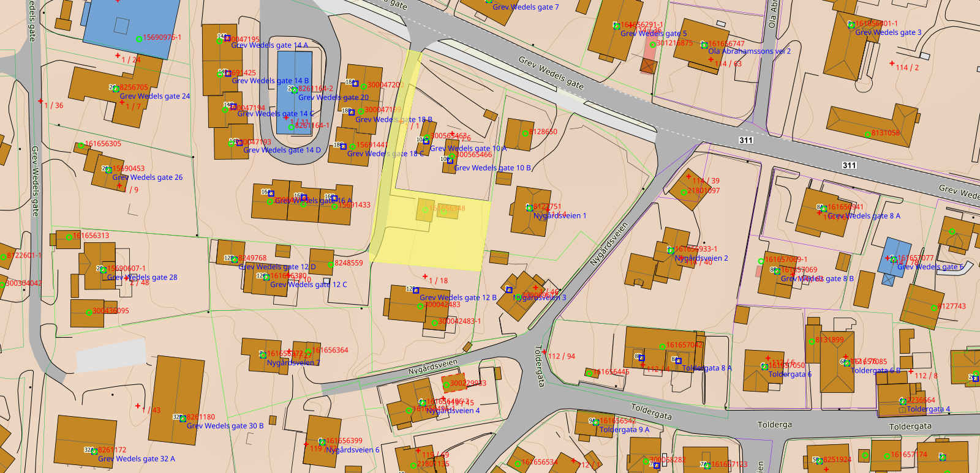Click the Ola Abrahamssons vei 2 label

pyautogui.click(x=750, y=51)
